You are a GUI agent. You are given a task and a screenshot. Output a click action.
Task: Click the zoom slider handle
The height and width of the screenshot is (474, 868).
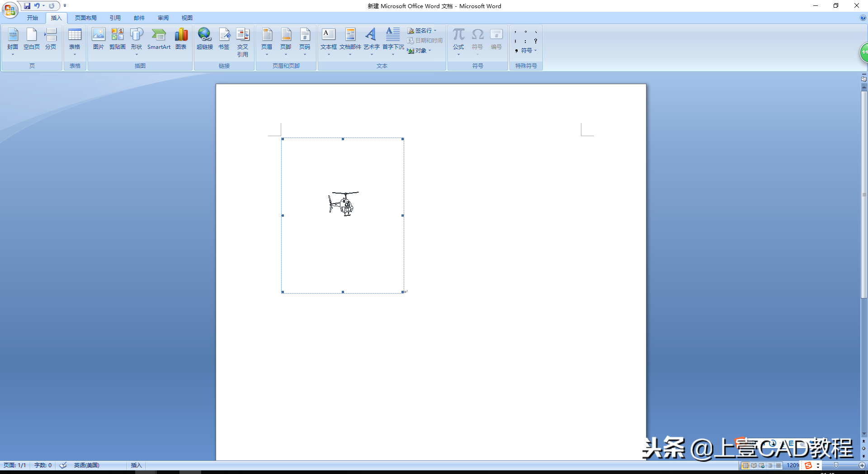pyautogui.click(x=836, y=465)
